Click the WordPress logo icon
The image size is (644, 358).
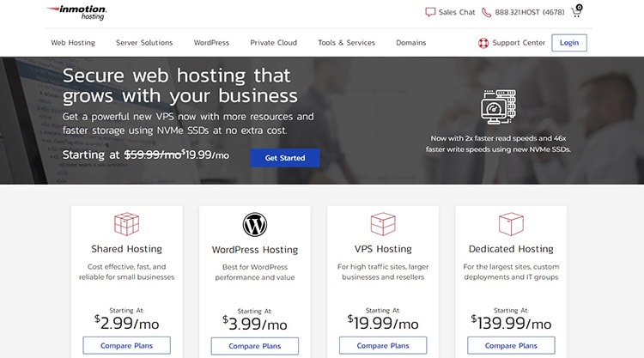click(x=255, y=225)
